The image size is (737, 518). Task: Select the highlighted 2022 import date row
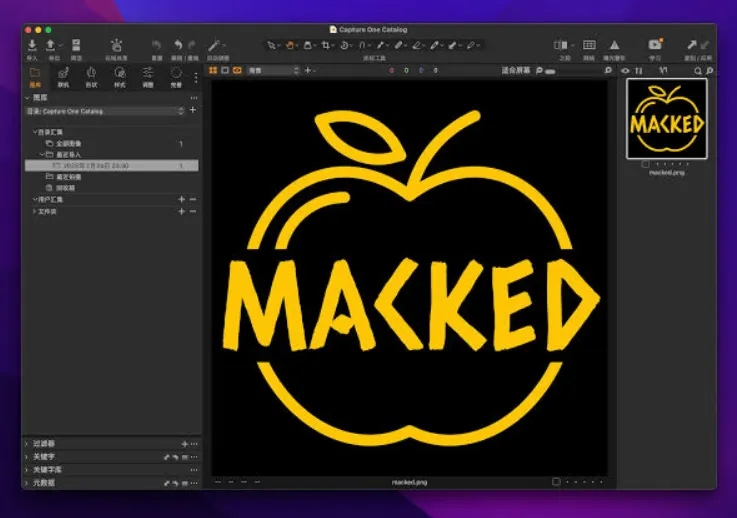(112, 165)
